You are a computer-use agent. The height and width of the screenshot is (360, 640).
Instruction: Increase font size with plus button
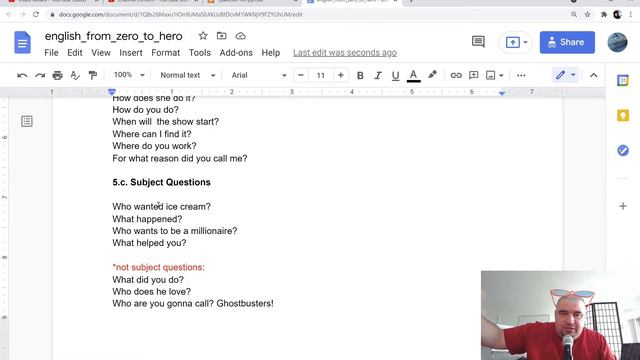(x=340, y=76)
